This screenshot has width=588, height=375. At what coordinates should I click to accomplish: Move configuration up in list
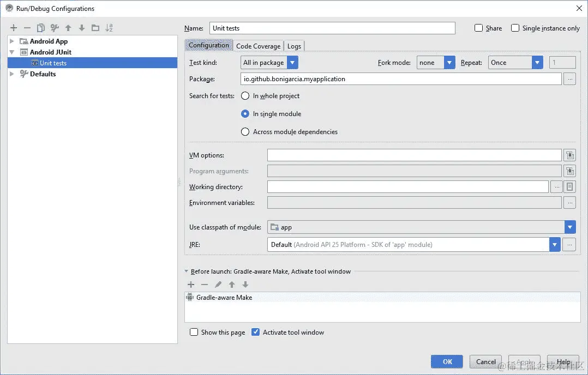point(68,28)
